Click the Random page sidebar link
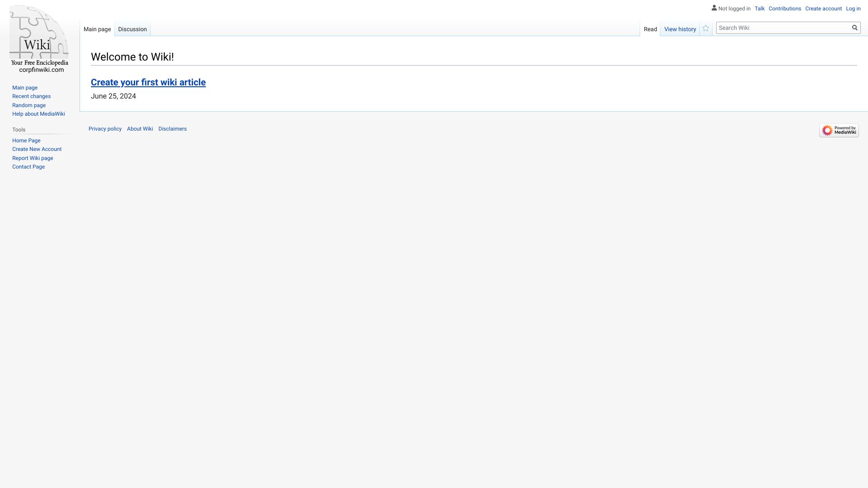The image size is (868, 488). click(28, 105)
